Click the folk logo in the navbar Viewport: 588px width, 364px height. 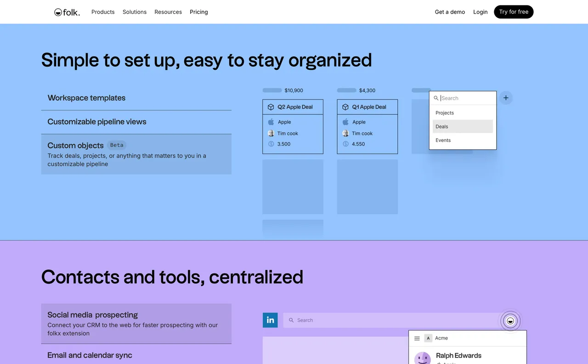67,12
